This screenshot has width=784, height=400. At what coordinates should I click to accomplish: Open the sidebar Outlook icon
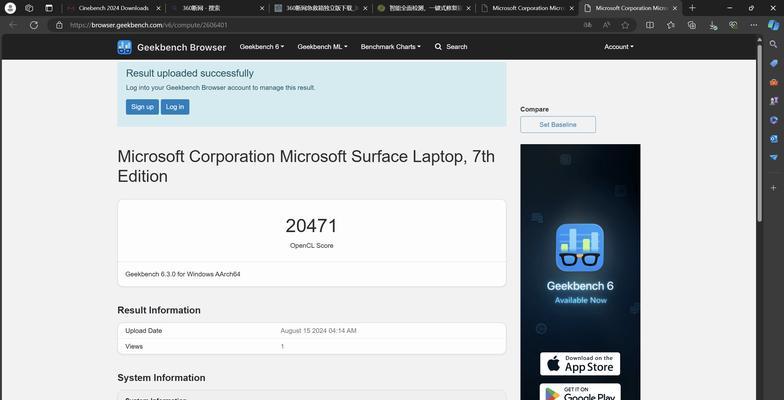774,138
